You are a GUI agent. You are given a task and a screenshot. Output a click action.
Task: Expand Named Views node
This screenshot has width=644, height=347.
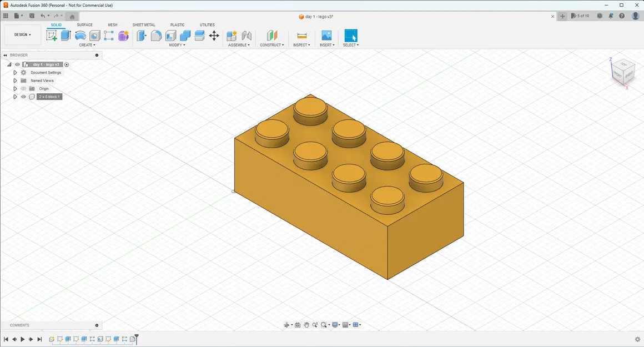pyautogui.click(x=15, y=81)
